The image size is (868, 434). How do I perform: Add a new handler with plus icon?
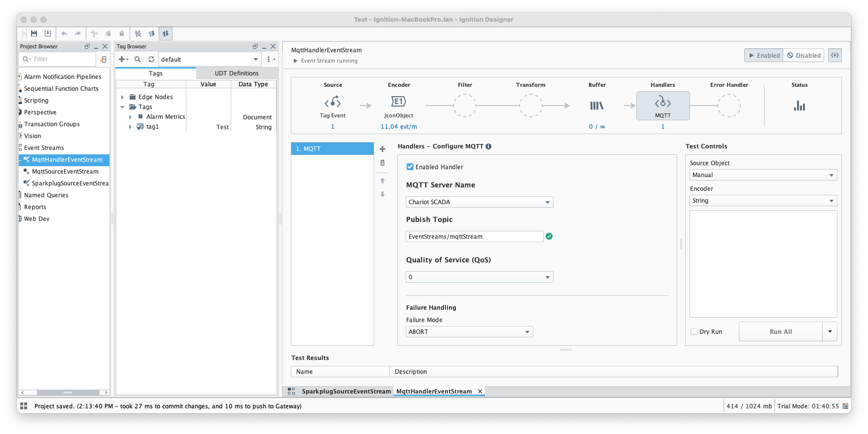382,149
